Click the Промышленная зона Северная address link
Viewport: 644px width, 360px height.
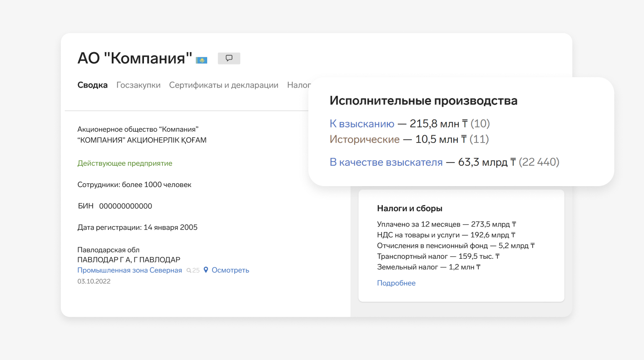(129, 270)
